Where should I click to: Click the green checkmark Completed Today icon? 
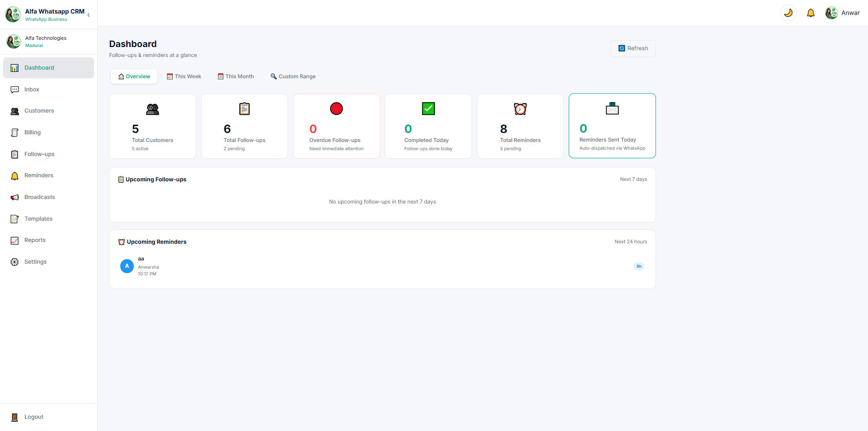click(428, 109)
